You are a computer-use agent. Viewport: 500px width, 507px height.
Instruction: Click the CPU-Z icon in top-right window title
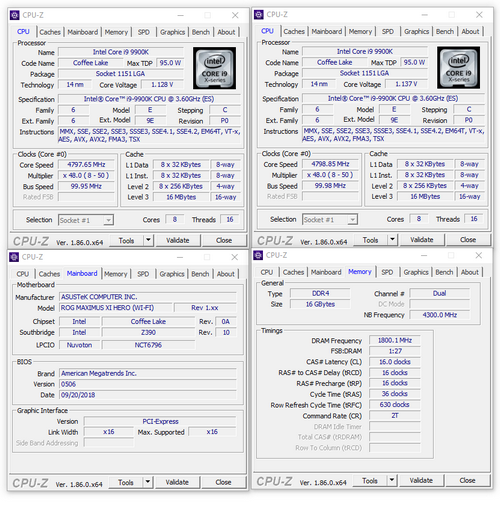click(x=258, y=15)
